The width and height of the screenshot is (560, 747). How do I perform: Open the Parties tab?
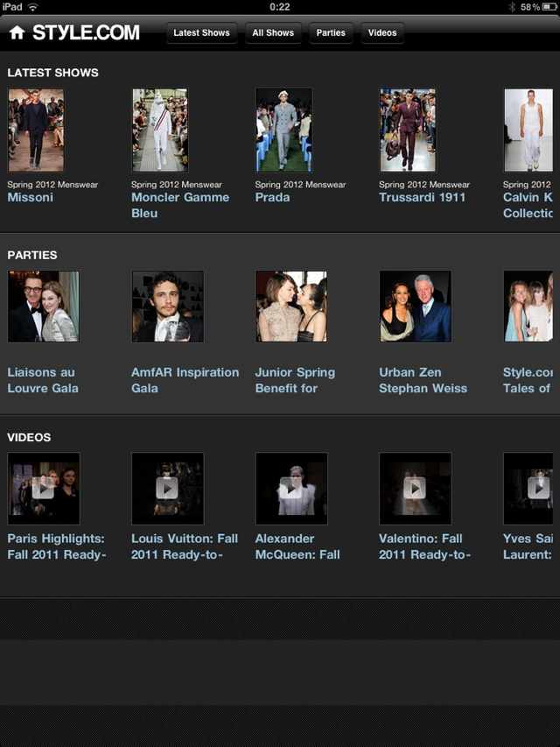coord(331,33)
